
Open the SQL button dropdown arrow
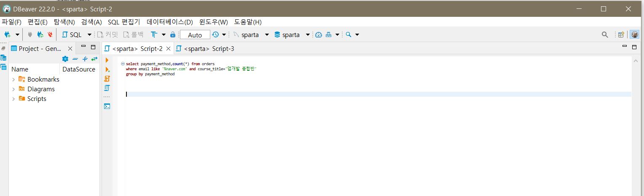pyautogui.click(x=89, y=35)
